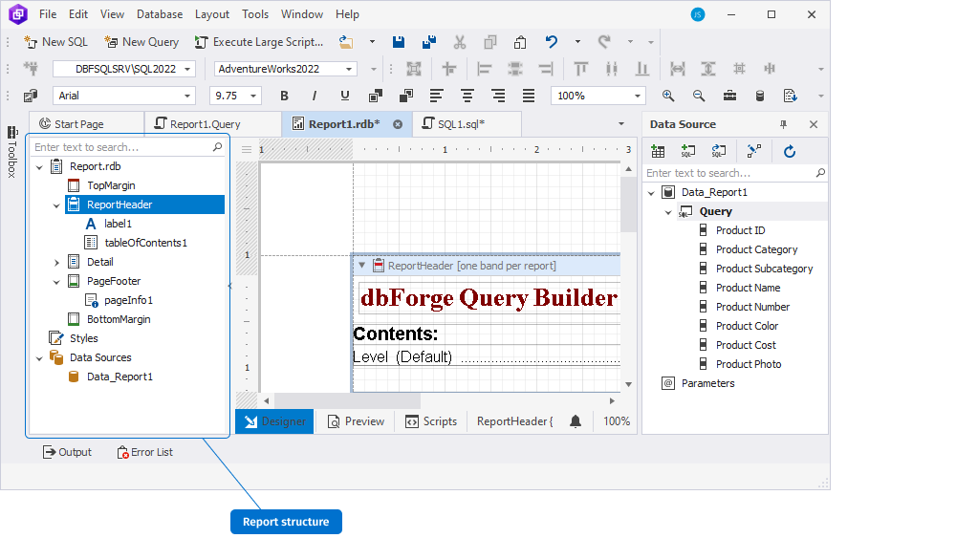Click the Save icon in toolbar

398,42
